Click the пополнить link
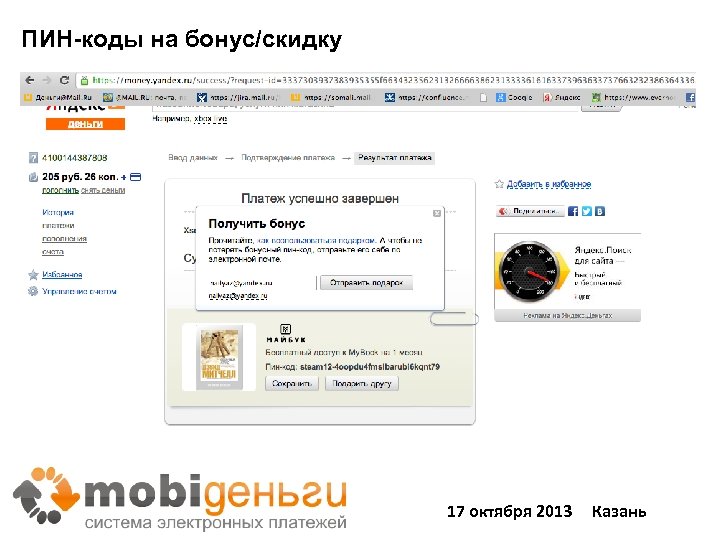Image resolution: width=720 pixels, height=540 pixels. point(60,190)
